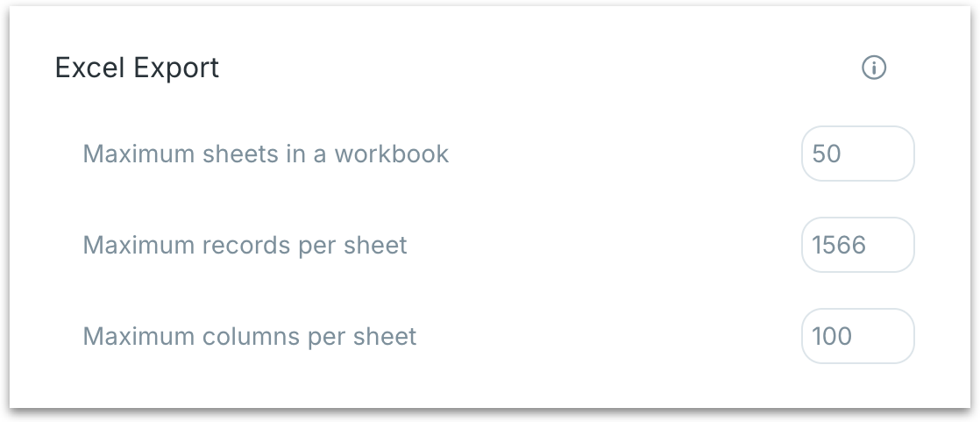Click the field containing value 50
Screen dimensions: 980x422
pos(857,154)
